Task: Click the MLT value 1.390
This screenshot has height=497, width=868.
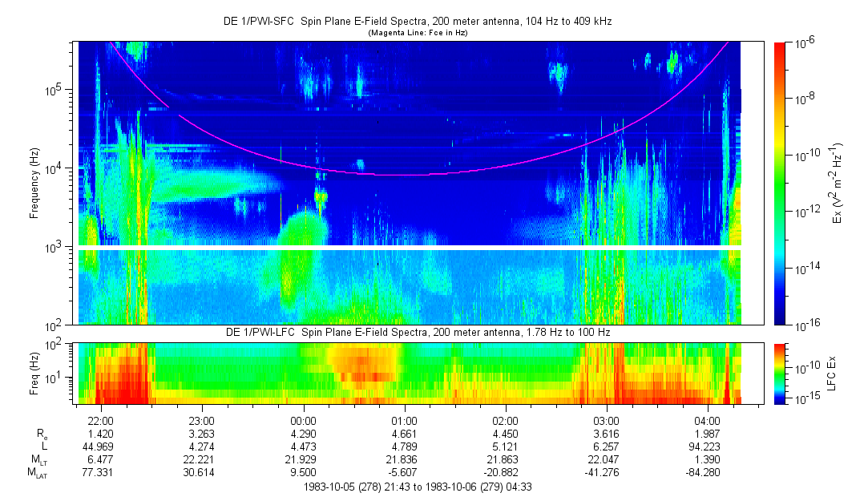Action: coord(707,459)
